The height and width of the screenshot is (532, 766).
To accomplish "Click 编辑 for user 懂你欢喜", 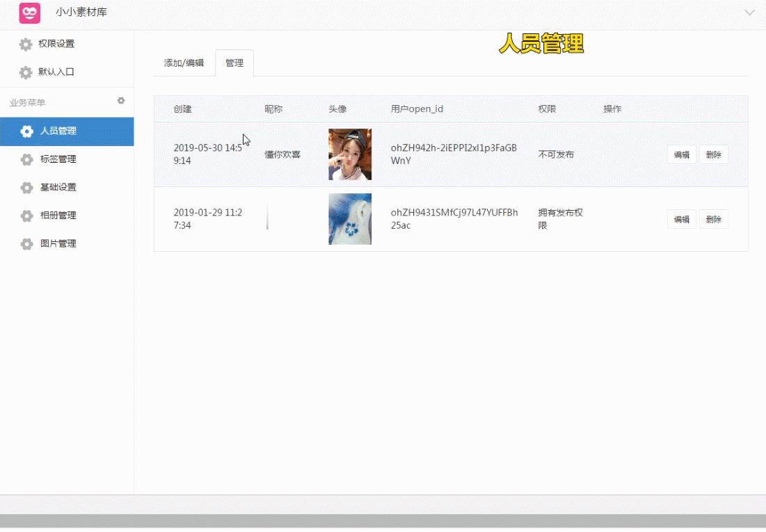I will pyautogui.click(x=681, y=154).
